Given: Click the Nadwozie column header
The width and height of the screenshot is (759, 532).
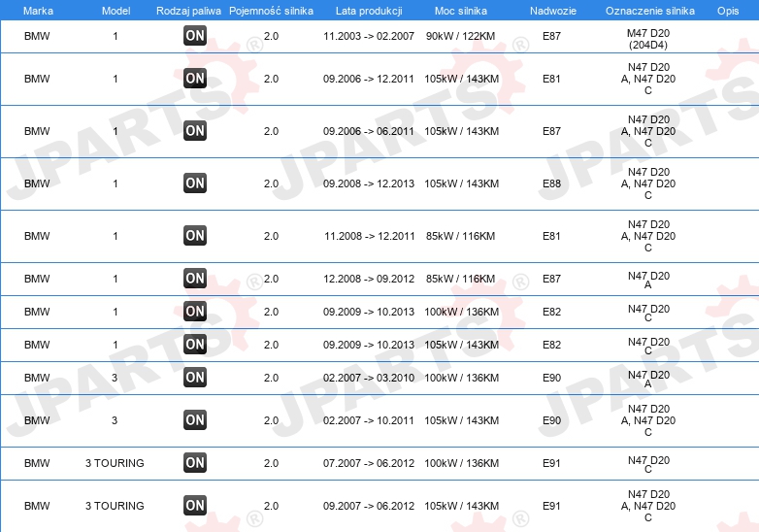Looking at the screenshot, I should pyautogui.click(x=553, y=11).
